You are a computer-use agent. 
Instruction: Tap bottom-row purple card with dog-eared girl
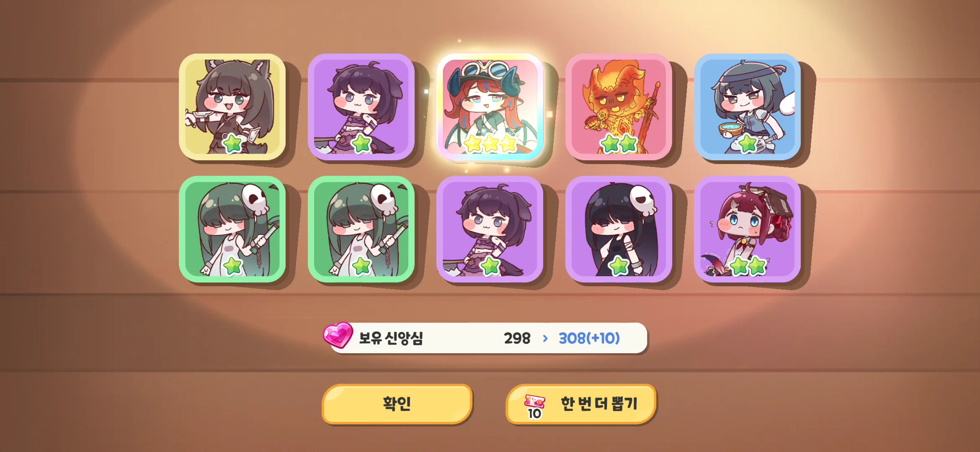pos(490,229)
